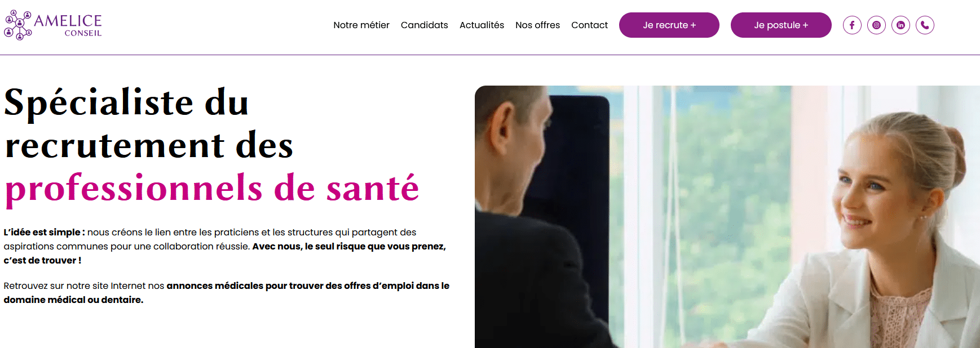Viewport: 980px width, 348px height.
Task: Click the Amelice Conseil network logo icon
Action: pos(18,25)
